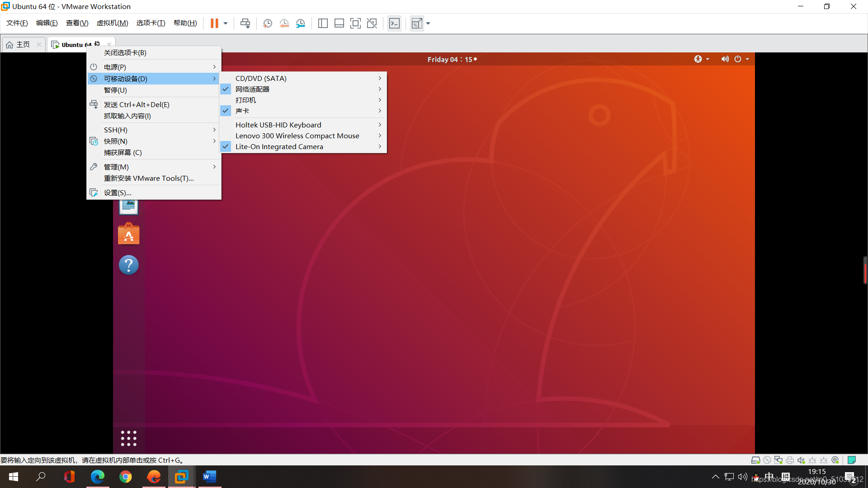Click the revert snapshot toolbar icon
This screenshot has height=488, width=868.
point(284,23)
